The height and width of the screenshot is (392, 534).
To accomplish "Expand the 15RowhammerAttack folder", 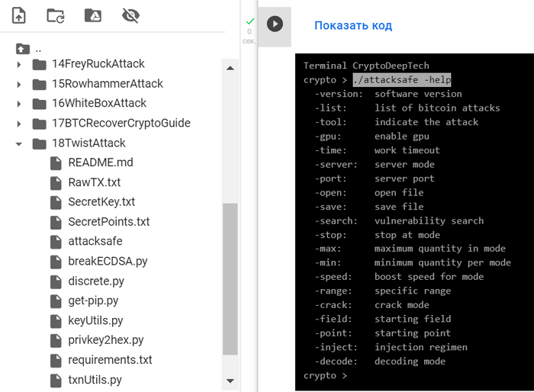I will click(x=19, y=84).
